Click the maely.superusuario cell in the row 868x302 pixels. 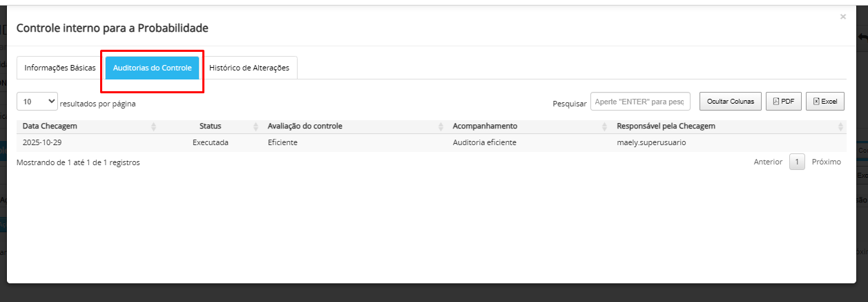click(651, 143)
